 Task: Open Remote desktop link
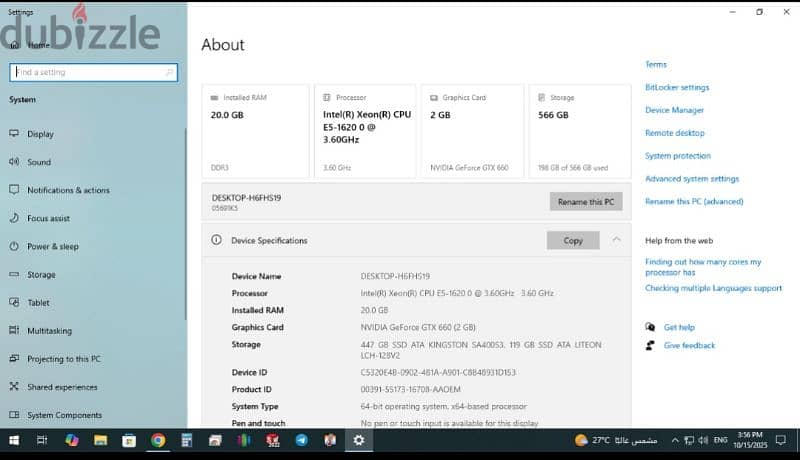click(674, 133)
